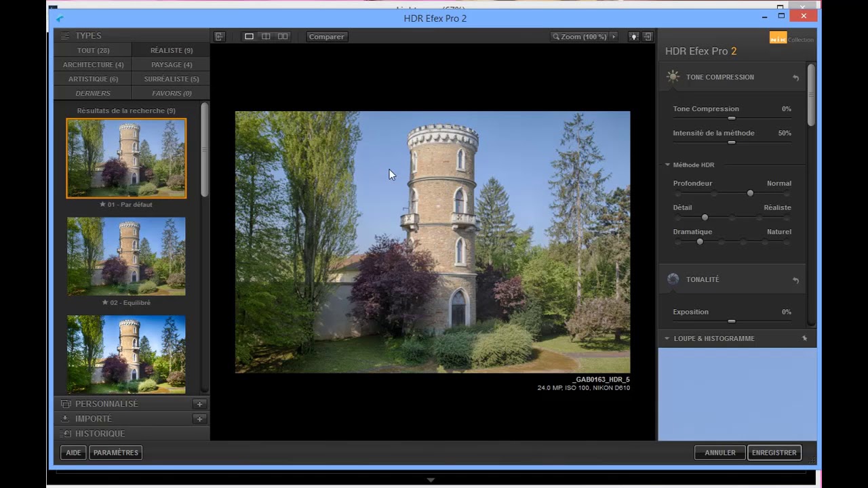Select the ARCHITECTURE (4) category
868x488 pixels.
coord(93,64)
